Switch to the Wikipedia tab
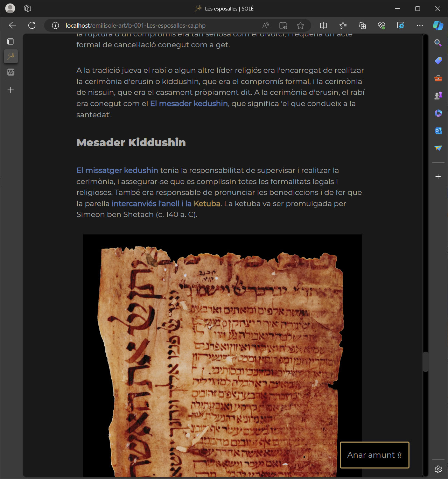 point(11,72)
